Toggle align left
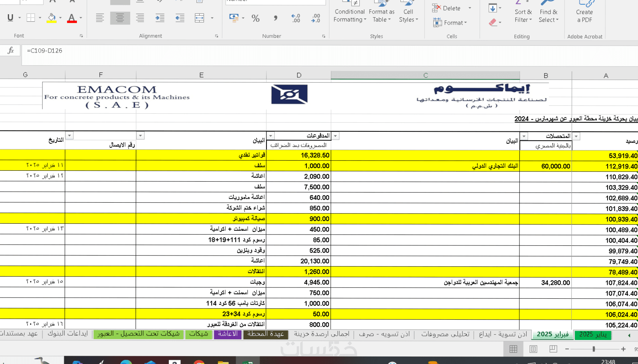Image resolution: width=638 pixels, height=364 pixels. click(x=100, y=18)
